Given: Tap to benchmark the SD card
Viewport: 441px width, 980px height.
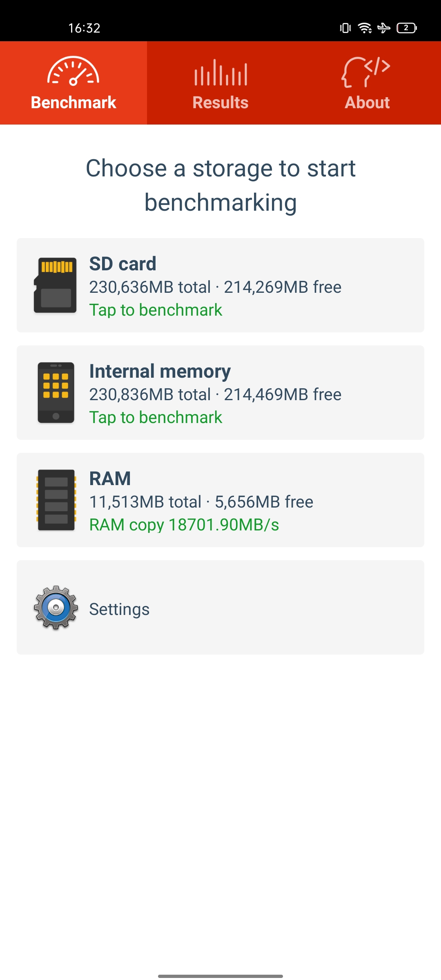Looking at the screenshot, I should tap(156, 310).
